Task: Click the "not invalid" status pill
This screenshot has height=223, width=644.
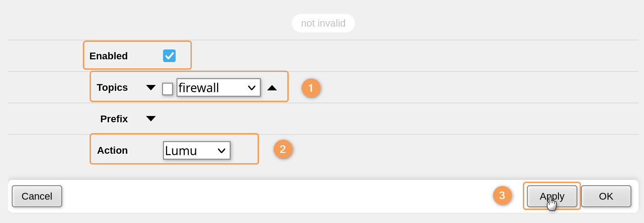Action: [x=323, y=23]
